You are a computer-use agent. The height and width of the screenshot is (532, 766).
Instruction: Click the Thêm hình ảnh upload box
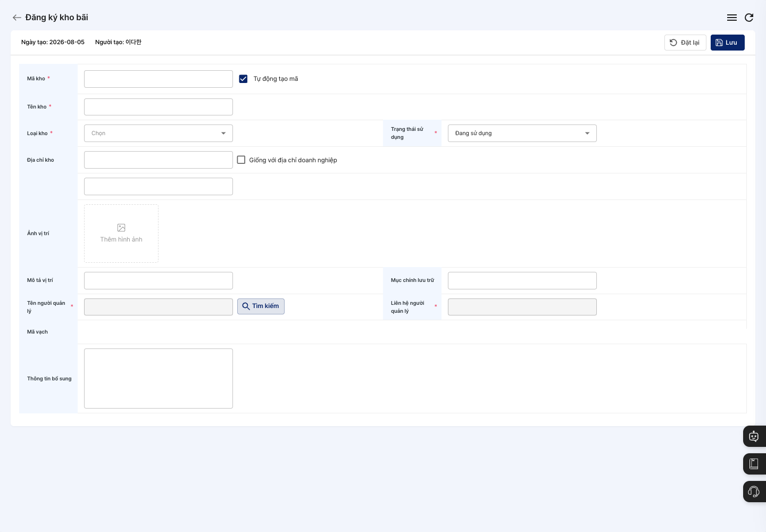(x=121, y=234)
